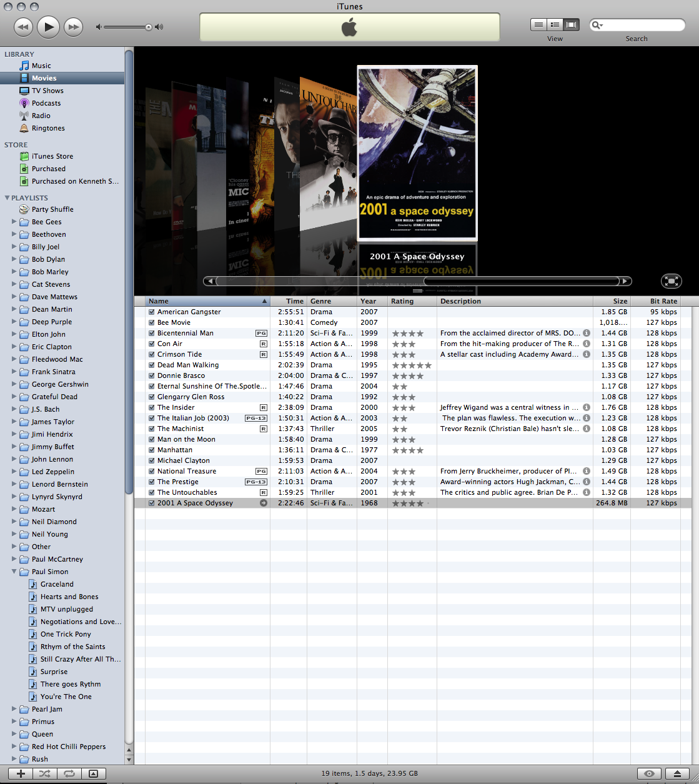Uncheck the Con Air checkbox
The image size is (699, 784).
[152, 344]
